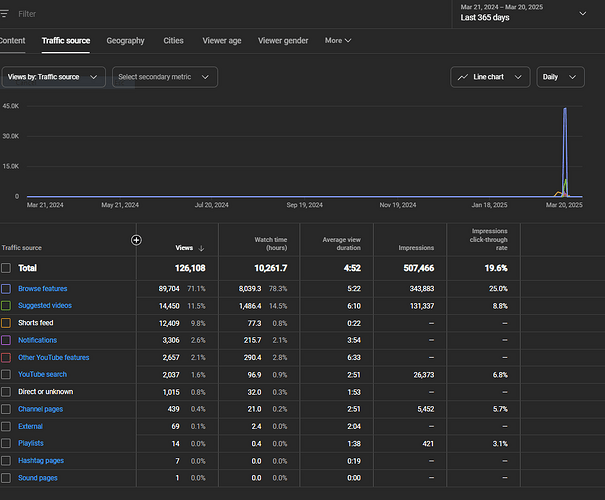Toggle the Channel pages checkbox
The height and width of the screenshot is (500, 605).
tap(6, 409)
